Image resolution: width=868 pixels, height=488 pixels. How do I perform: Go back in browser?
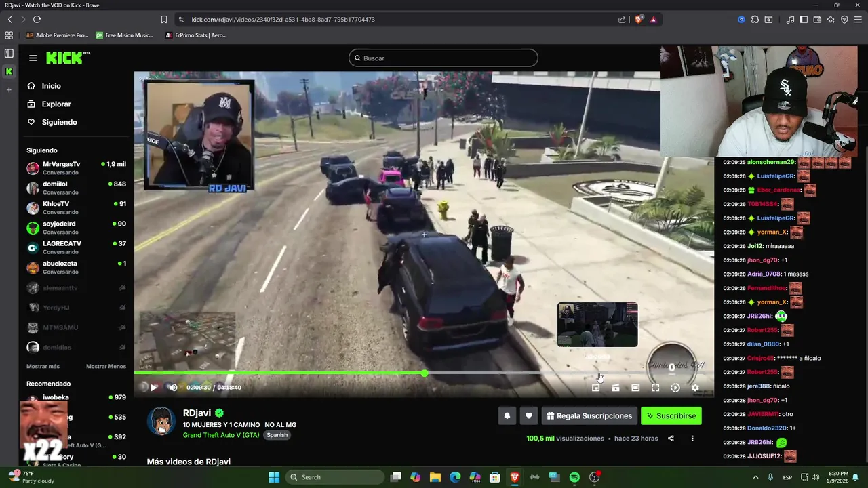(10, 20)
